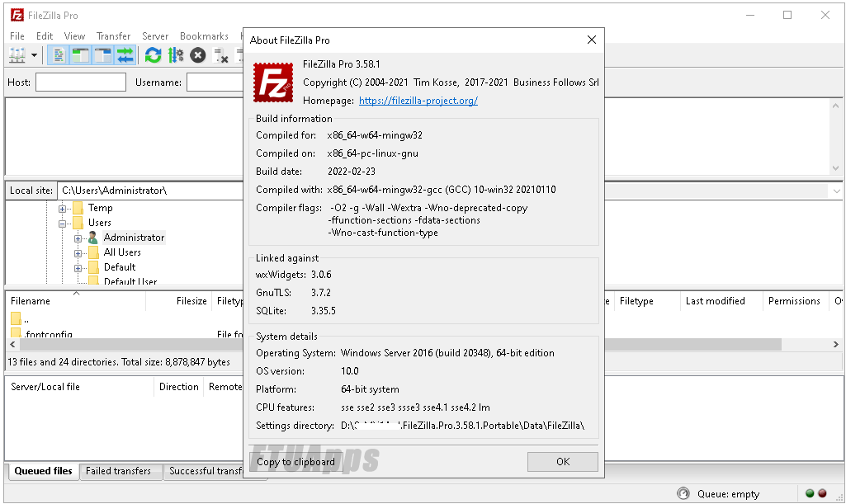Sort remote files by Permissions column
The width and height of the screenshot is (846, 504).
[x=796, y=301]
